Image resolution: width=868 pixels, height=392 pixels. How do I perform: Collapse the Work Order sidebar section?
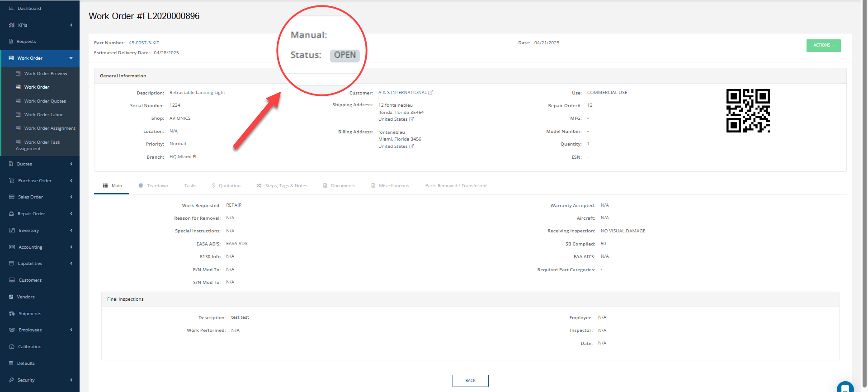point(40,58)
